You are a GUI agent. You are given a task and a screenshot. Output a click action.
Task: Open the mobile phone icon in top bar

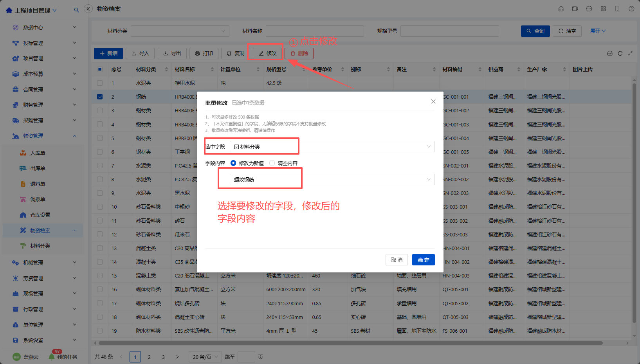[617, 9]
